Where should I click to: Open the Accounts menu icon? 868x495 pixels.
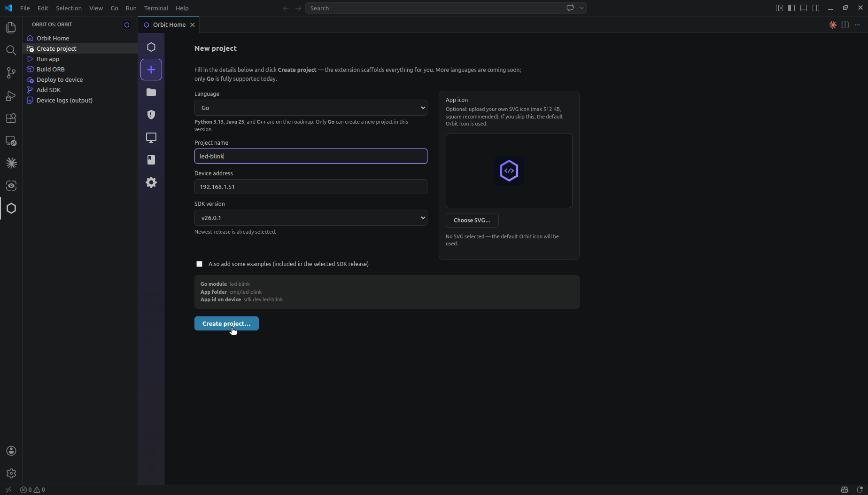coord(11,451)
